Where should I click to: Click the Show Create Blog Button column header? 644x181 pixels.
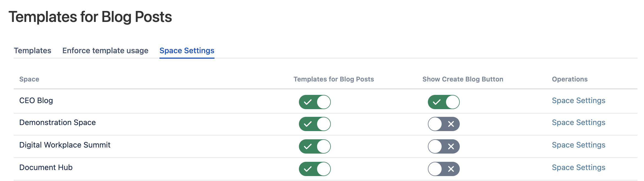[x=463, y=79]
